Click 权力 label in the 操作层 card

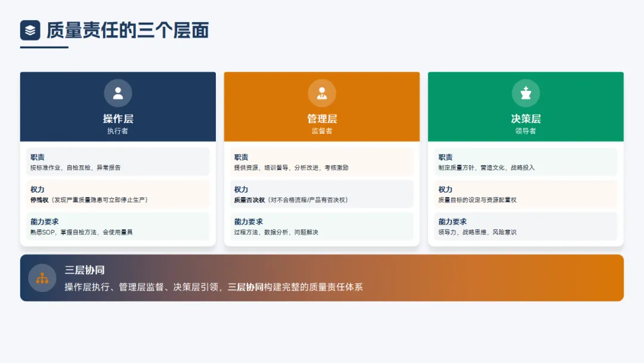click(38, 189)
